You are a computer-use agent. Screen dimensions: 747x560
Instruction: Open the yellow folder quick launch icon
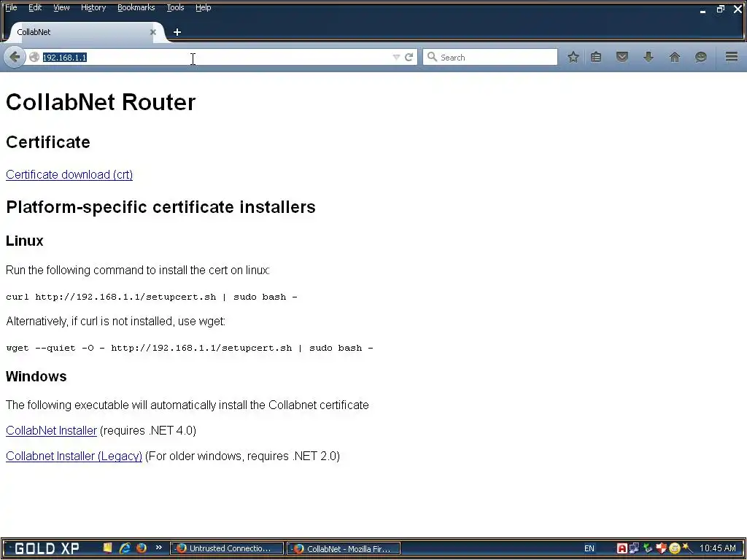pyautogui.click(x=108, y=548)
